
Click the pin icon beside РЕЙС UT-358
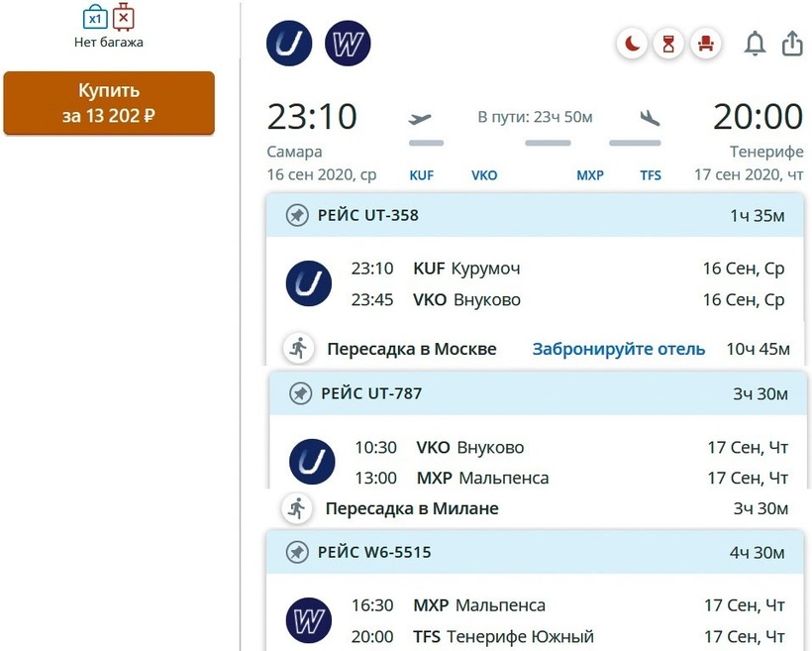(x=297, y=215)
